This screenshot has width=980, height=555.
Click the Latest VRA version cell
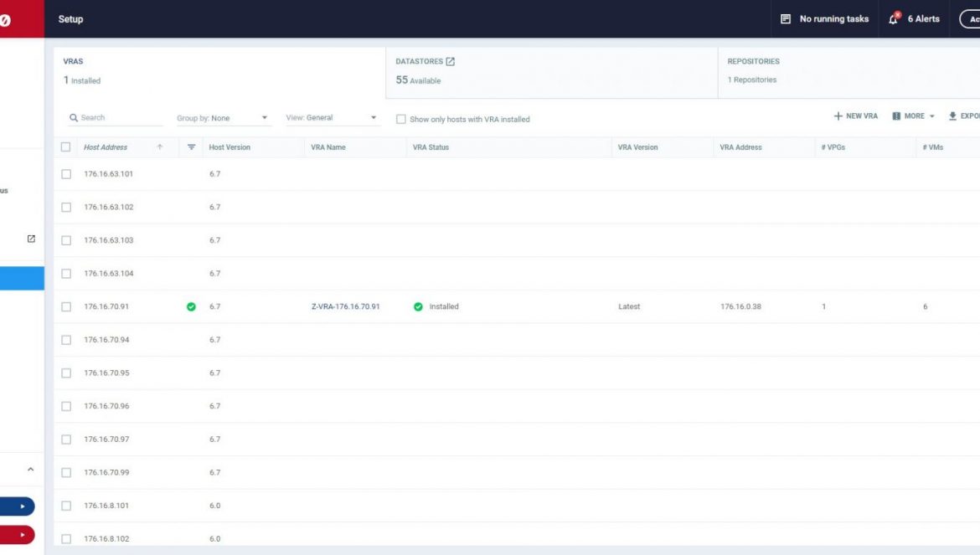click(629, 306)
